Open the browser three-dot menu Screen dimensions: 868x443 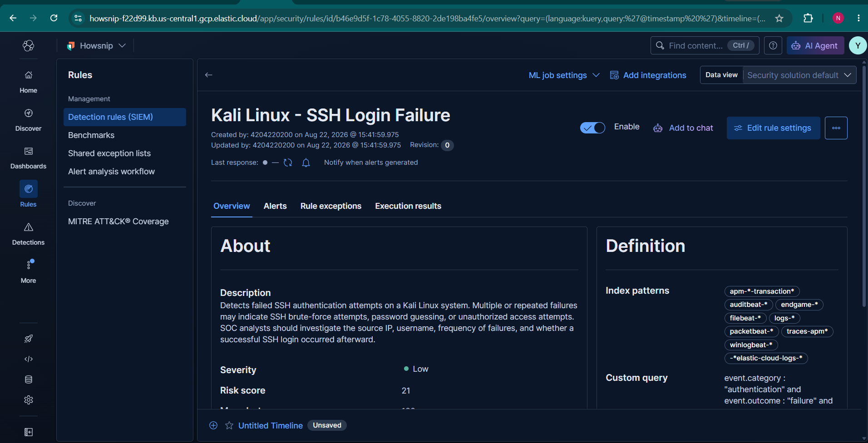coord(858,18)
